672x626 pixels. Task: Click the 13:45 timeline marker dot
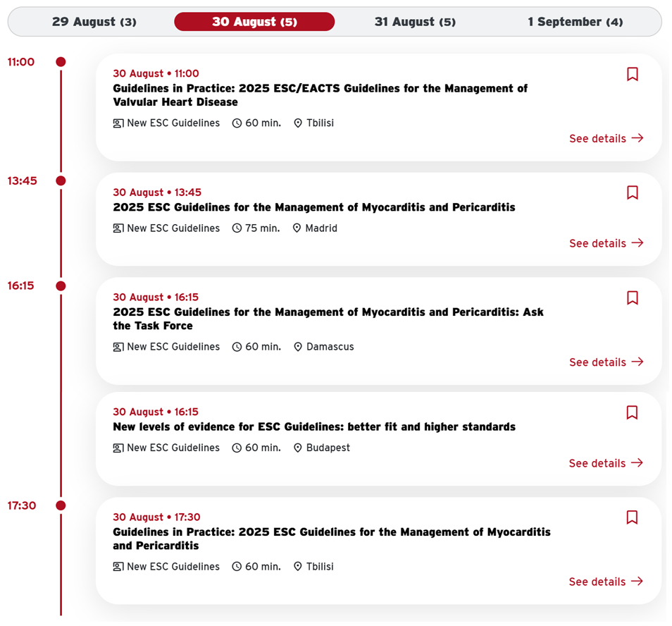[x=61, y=180]
